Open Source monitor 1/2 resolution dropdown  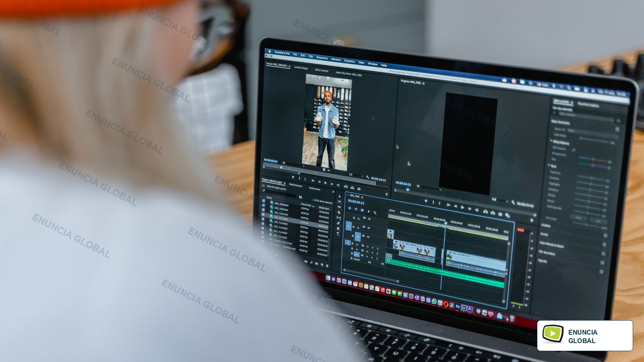(x=356, y=175)
